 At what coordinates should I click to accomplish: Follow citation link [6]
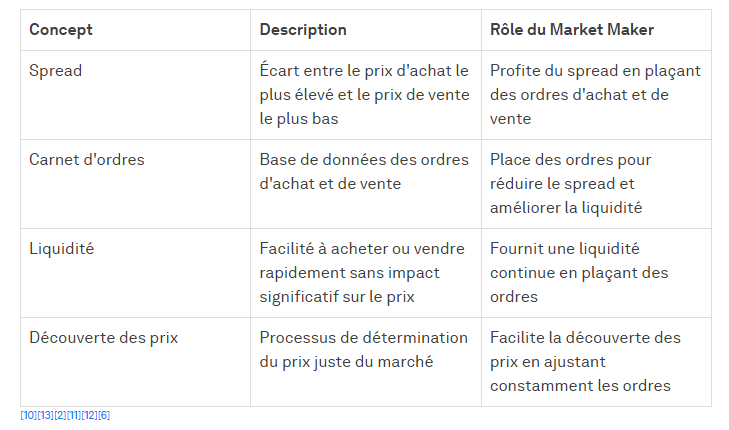tap(104, 415)
